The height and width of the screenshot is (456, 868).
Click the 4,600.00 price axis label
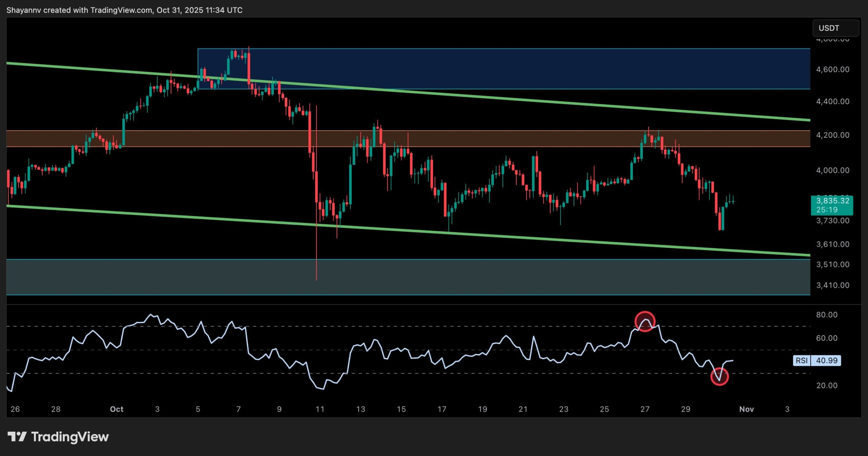click(x=832, y=70)
